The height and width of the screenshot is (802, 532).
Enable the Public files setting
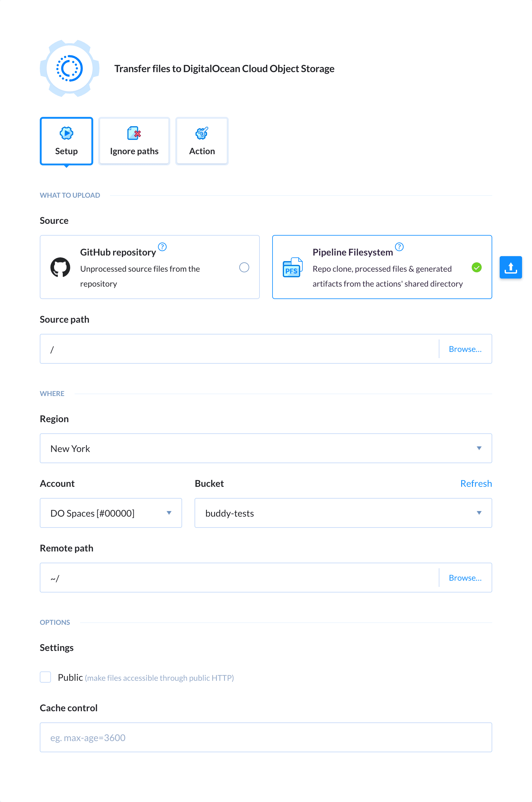click(x=45, y=677)
